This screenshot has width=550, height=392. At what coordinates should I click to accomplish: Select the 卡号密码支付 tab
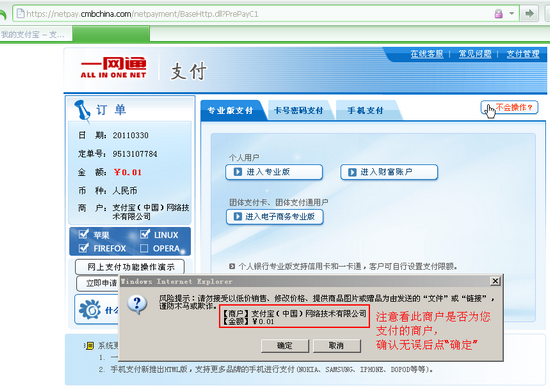click(x=299, y=110)
